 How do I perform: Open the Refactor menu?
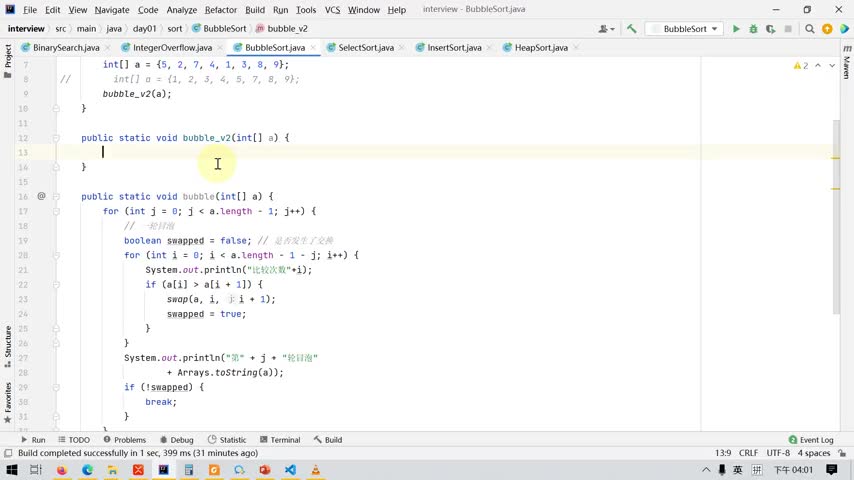coord(221,10)
